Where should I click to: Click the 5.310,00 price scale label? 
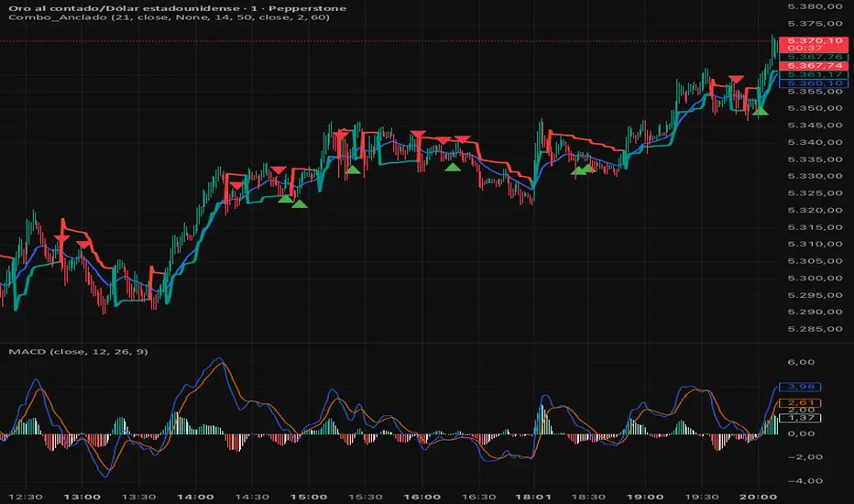(x=815, y=244)
